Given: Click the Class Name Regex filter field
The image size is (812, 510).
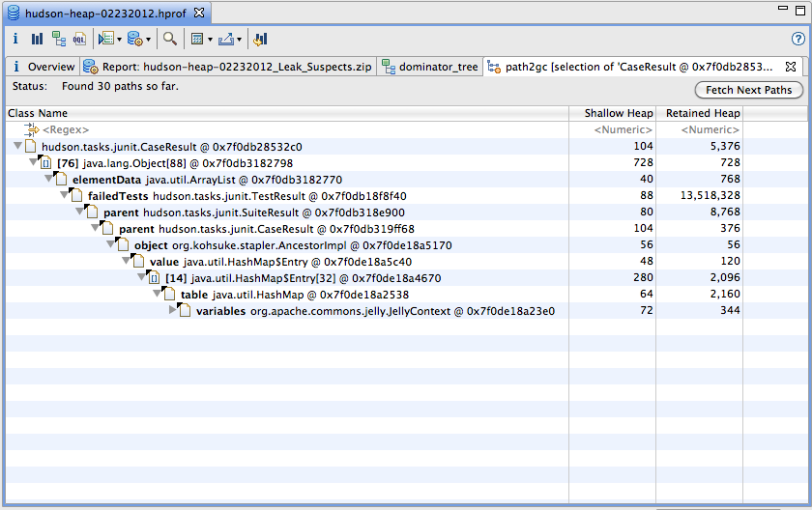Looking at the screenshot, I should pos(66,129).
